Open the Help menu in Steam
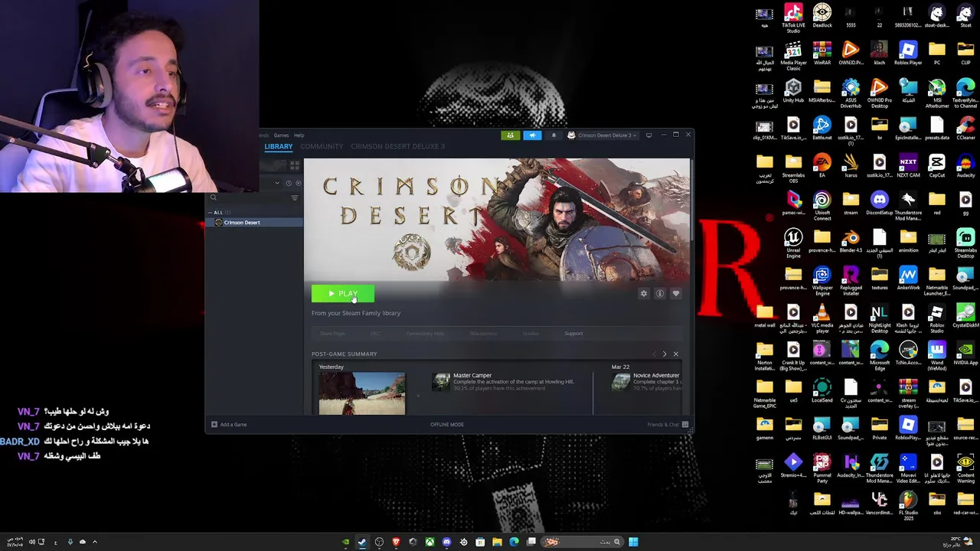The image size is (980, 551). click(299, 135)
